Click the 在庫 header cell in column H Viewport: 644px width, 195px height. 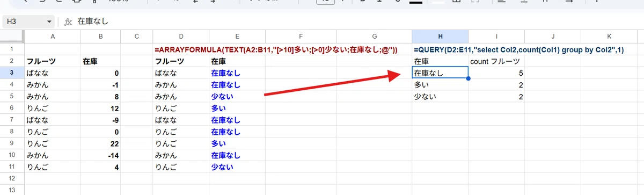click(440, 61)
